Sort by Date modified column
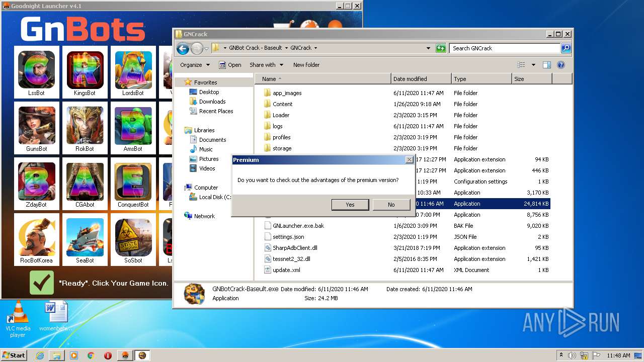The height and width of the screenshot is (362, 644). coord(421,79)
